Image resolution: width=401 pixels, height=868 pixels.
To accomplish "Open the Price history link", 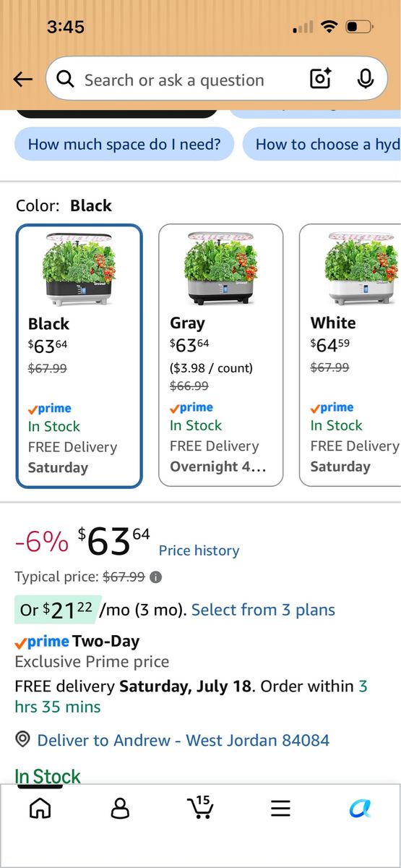I will [x=199, y=550].
